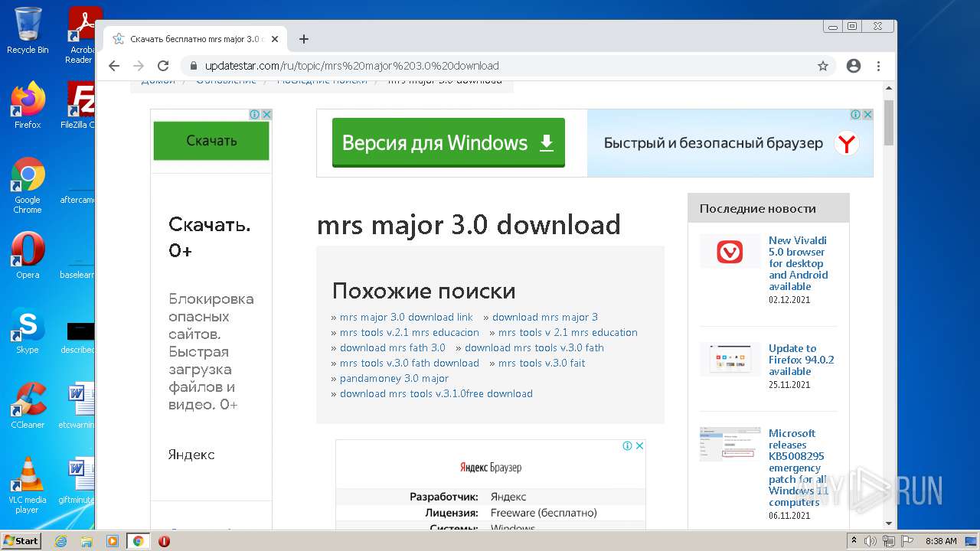Open Chrome three-dot menu

pos(878,66)
